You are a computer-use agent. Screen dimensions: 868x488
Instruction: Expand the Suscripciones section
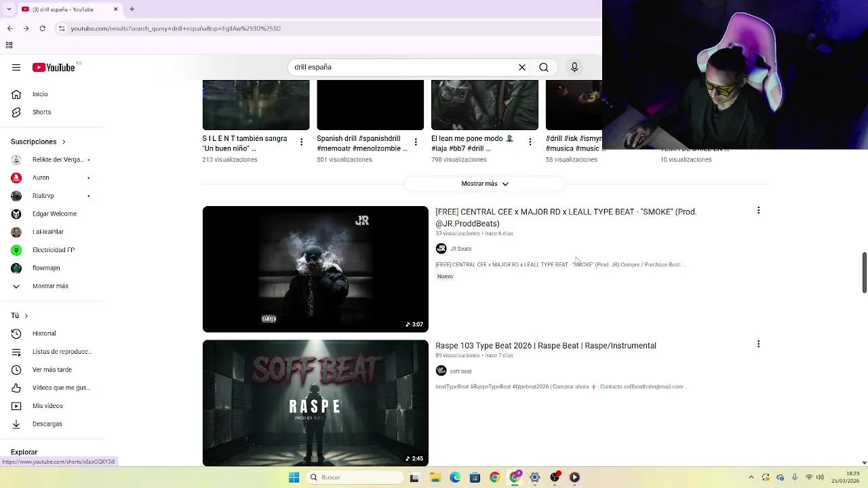(x=38, y=142)
